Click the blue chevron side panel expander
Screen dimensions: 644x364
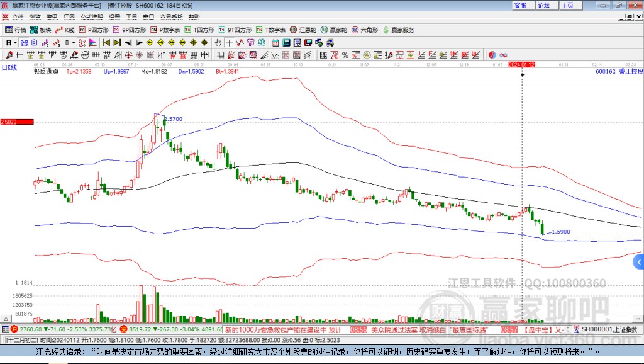pyautogui.click(x=639, y=261)
